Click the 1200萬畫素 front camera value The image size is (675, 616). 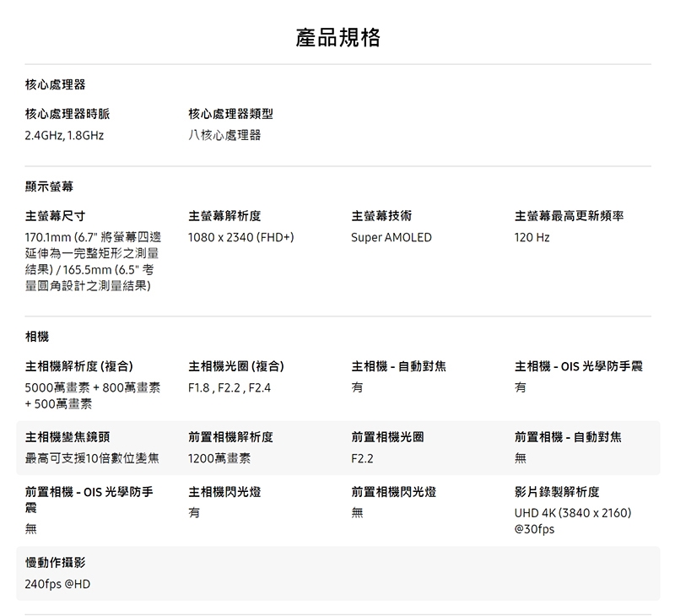(219, 458)
